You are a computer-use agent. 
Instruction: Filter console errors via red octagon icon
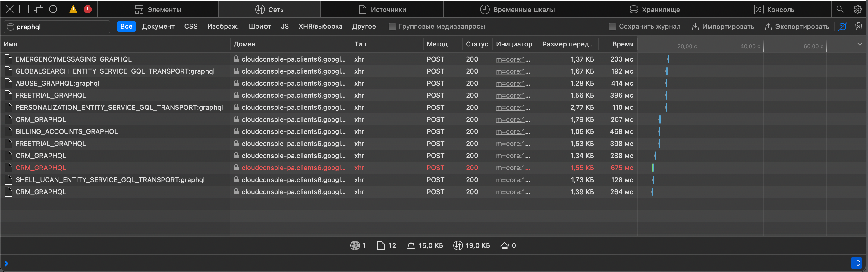87,9
